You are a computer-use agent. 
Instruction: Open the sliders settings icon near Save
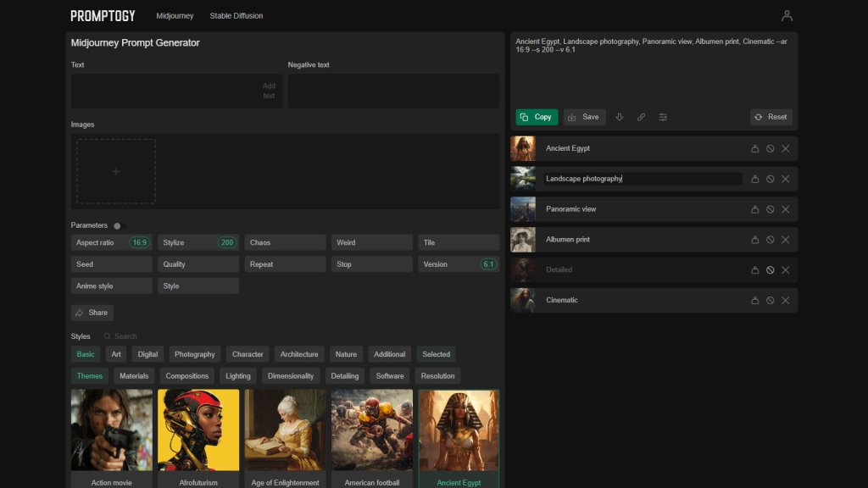pos(663,117)
